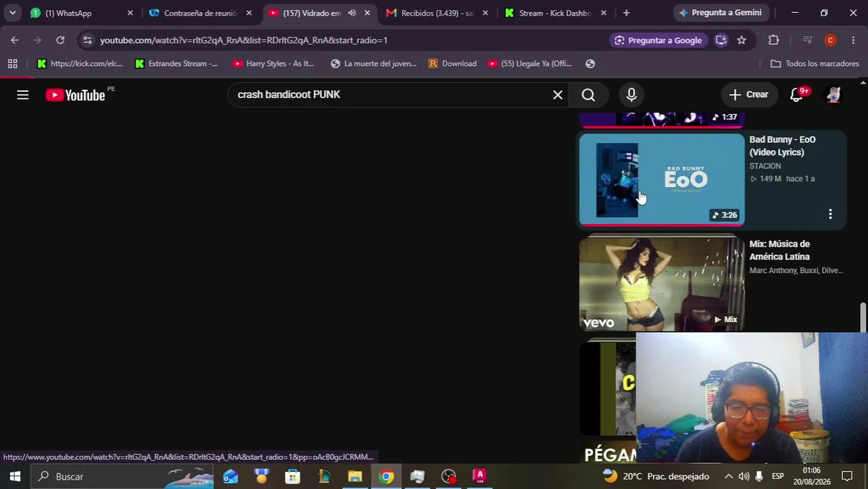868x489 pixels.
Task: Start voice search with the microphone
Action: coord(632,95)
